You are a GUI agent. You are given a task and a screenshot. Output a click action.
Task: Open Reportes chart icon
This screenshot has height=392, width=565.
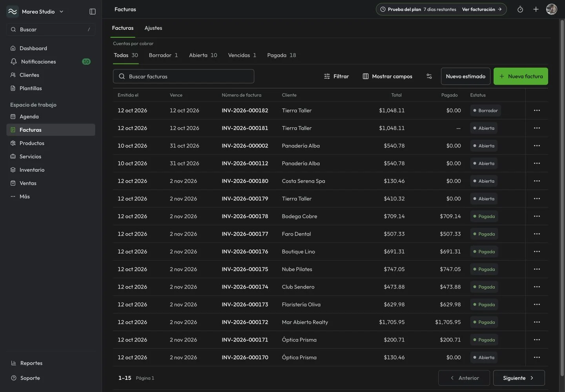(14, 363)
